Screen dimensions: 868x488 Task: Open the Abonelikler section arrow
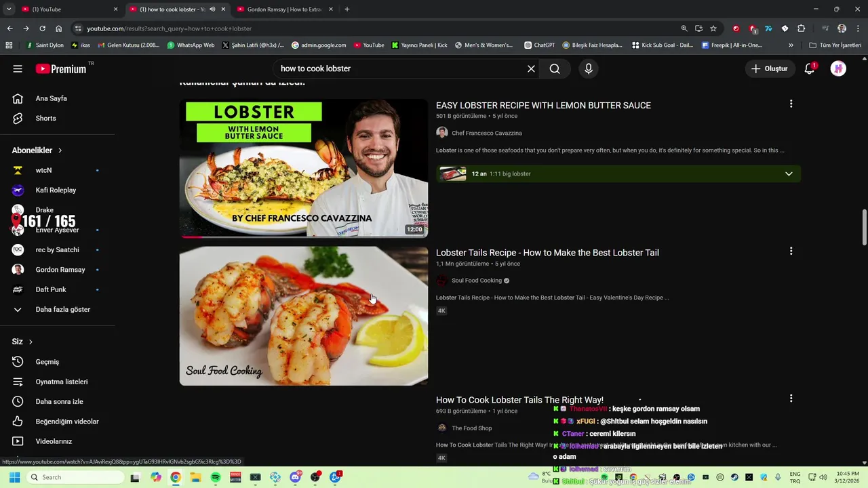(60, 150)
